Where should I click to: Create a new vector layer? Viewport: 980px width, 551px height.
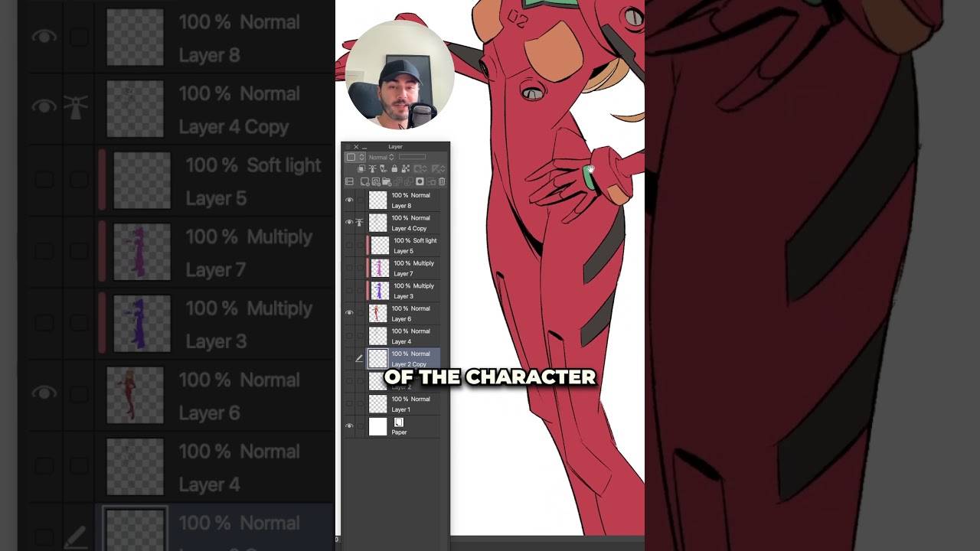click(375, 182)
